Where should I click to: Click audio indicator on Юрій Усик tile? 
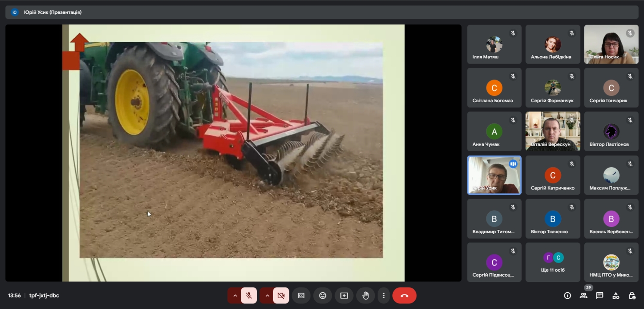(513, 164)
